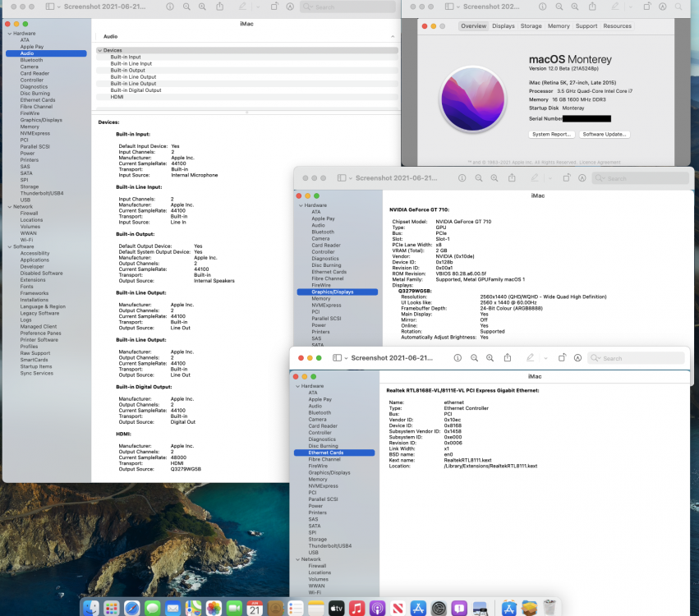699x616 pixels.
Task: Select Legacy Software in the Software section
Action: [39, 314]
